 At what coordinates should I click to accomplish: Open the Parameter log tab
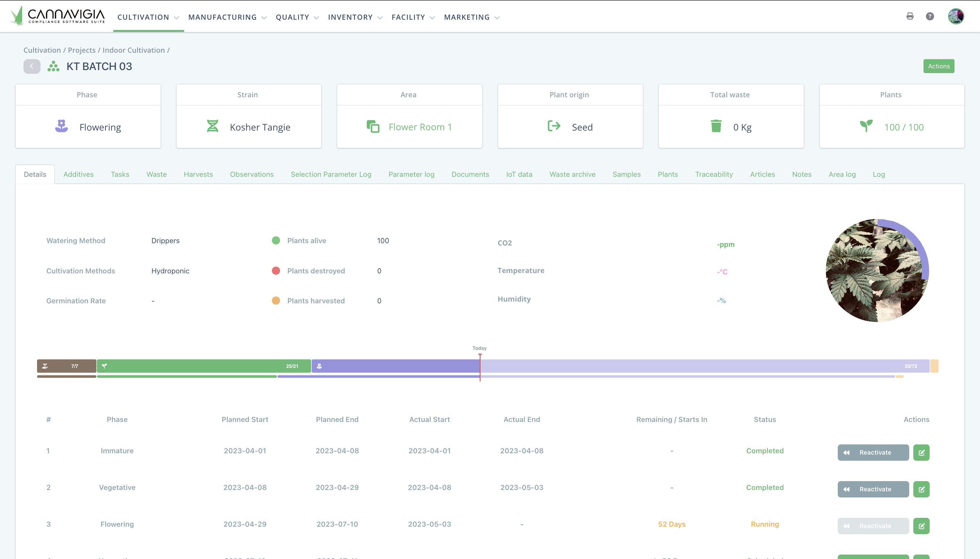point(411,174)
